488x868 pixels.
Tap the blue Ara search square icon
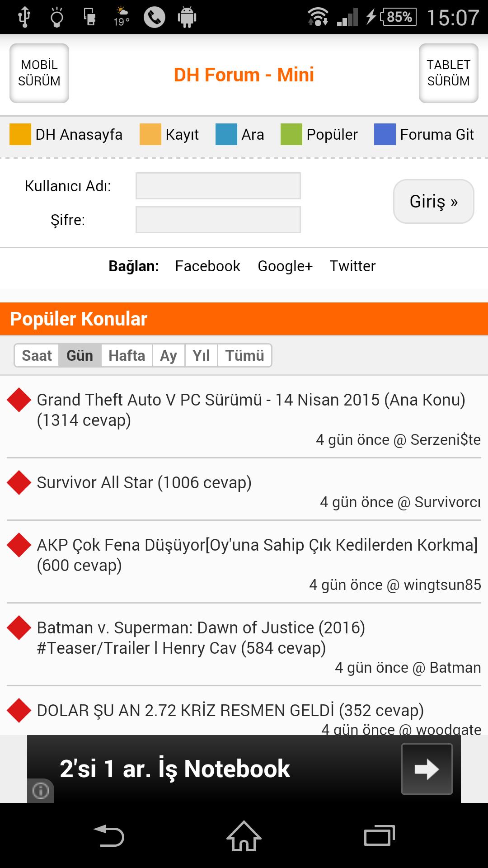point(226,134)
